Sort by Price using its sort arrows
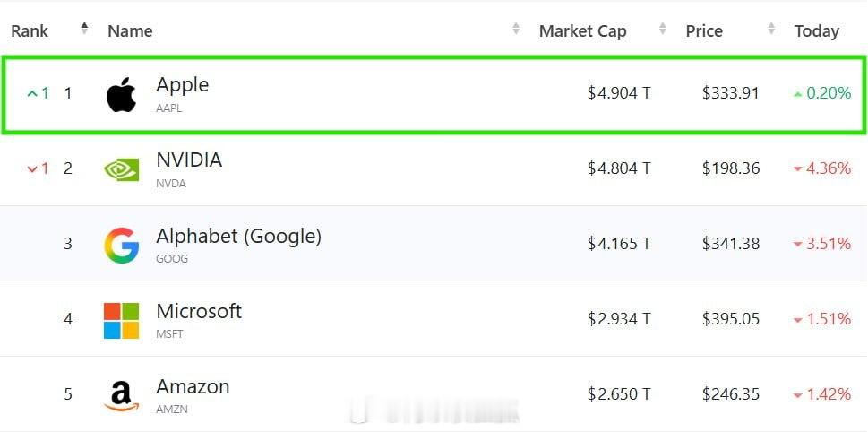 click(x=771, y=29)
